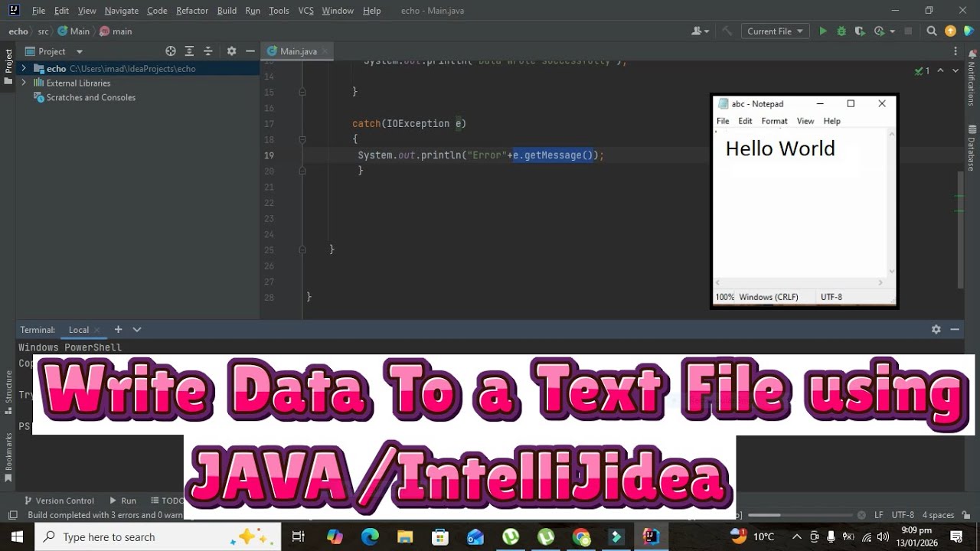Open the Bookmarks side tool window

[8, 457]
